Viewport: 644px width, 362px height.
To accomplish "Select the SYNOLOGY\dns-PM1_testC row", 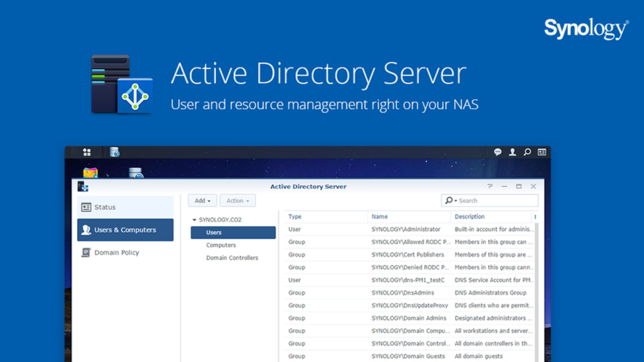I will (409, 280).
